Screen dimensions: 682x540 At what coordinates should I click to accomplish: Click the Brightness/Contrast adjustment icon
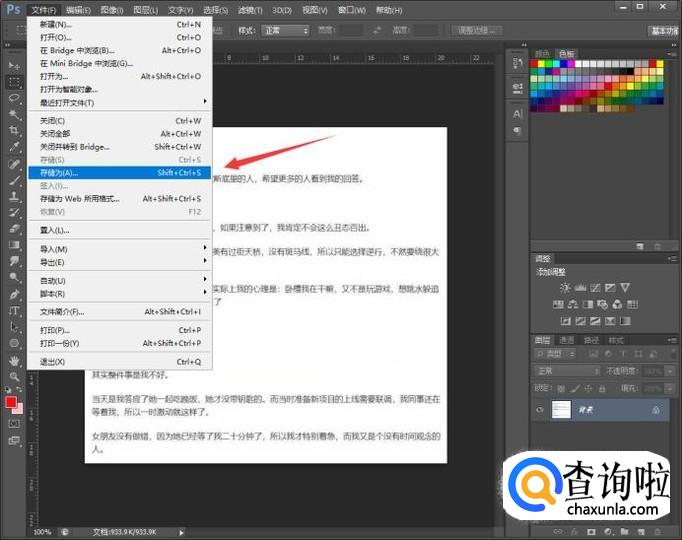click(566, 289)
